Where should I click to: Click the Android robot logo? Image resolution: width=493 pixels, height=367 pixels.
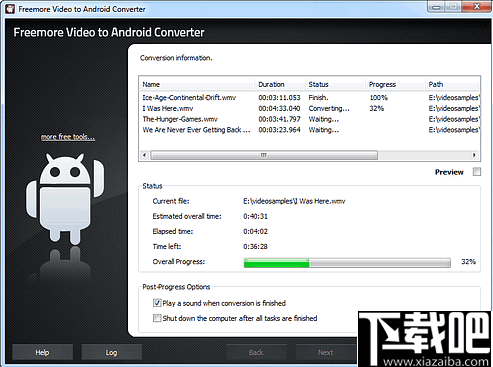tap(65, 198)
